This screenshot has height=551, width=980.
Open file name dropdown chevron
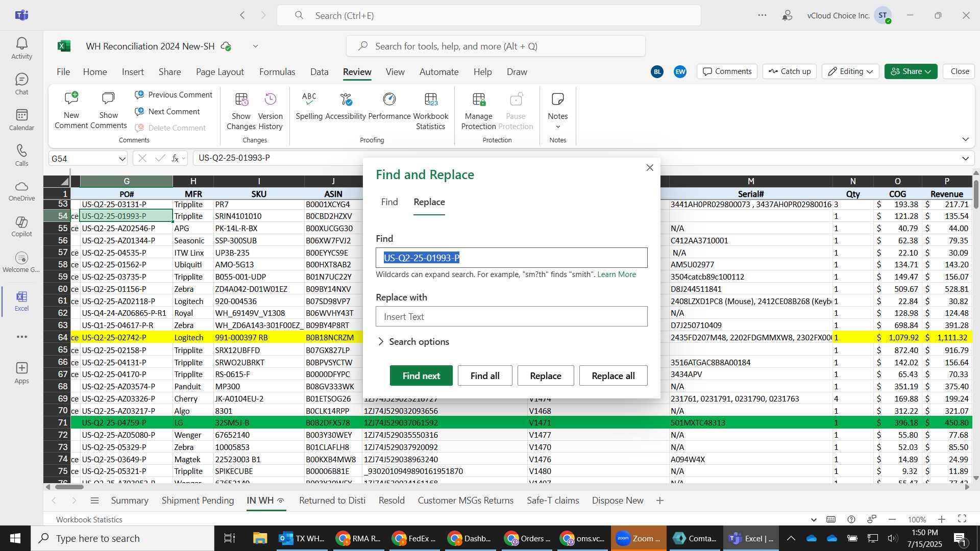click(x=255, y=46)
